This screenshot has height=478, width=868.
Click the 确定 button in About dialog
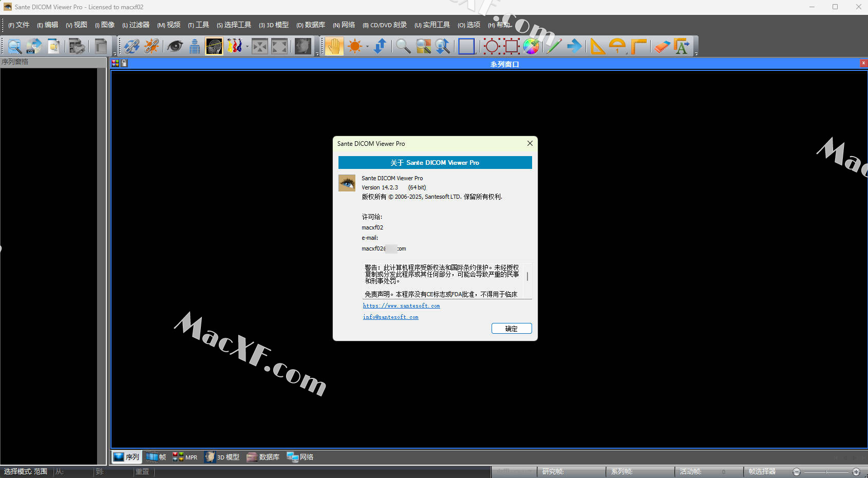pos(512,329)
